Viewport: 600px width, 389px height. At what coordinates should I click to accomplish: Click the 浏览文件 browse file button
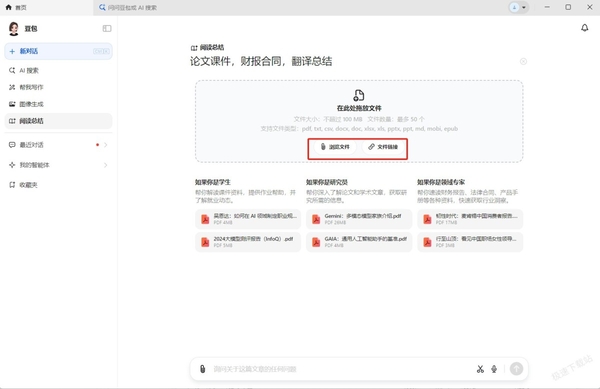point(335,147)
